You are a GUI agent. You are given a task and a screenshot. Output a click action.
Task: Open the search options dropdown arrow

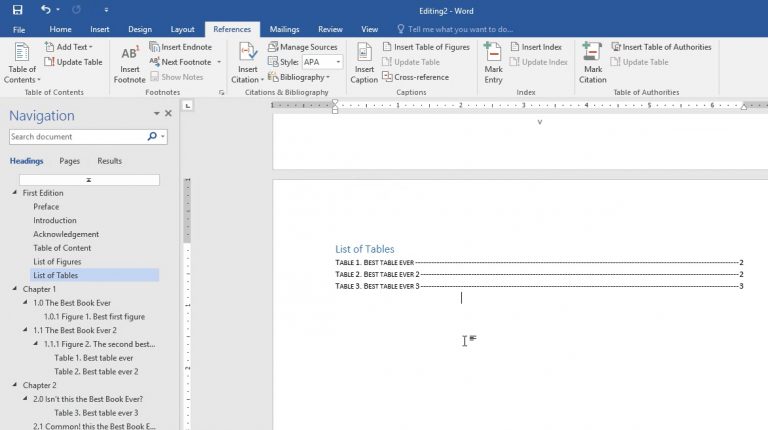point(163,137)
